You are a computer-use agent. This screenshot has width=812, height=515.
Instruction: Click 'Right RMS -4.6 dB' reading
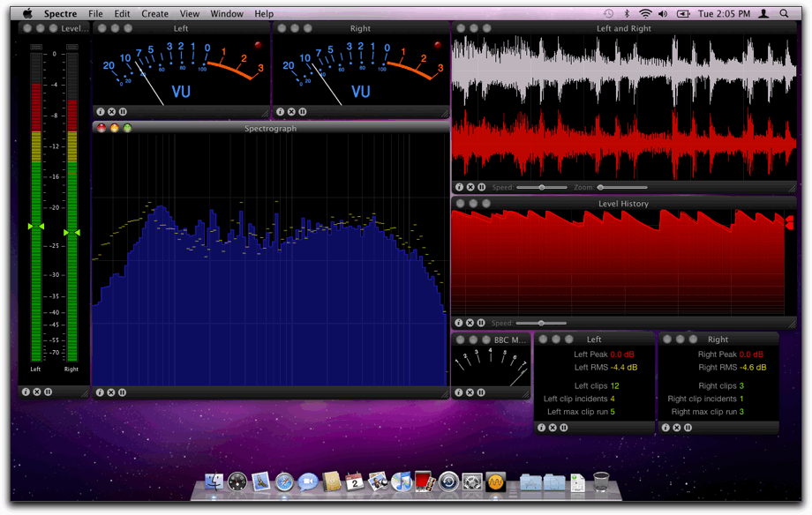[733, 368]
